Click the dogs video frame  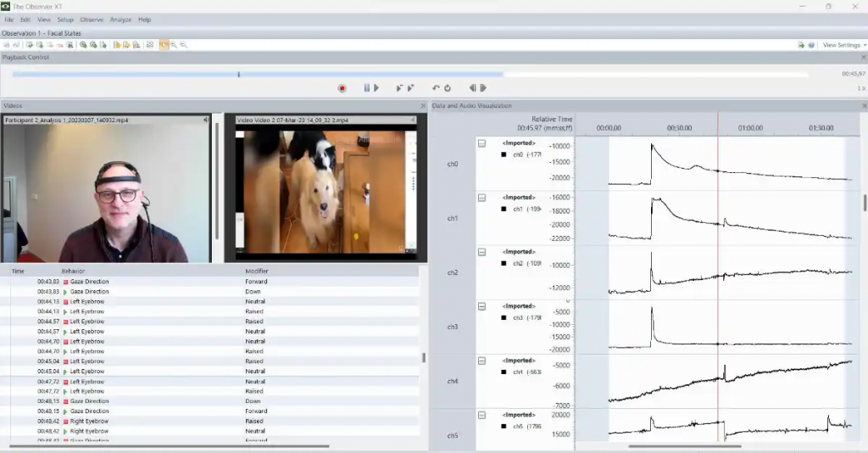click(326, 193)
